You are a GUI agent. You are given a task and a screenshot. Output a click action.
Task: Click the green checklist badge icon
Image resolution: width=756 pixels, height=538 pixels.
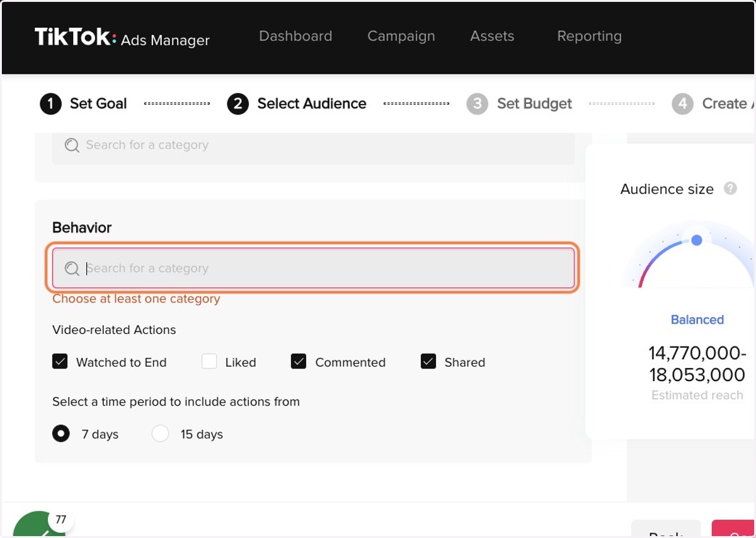[39, 526]
